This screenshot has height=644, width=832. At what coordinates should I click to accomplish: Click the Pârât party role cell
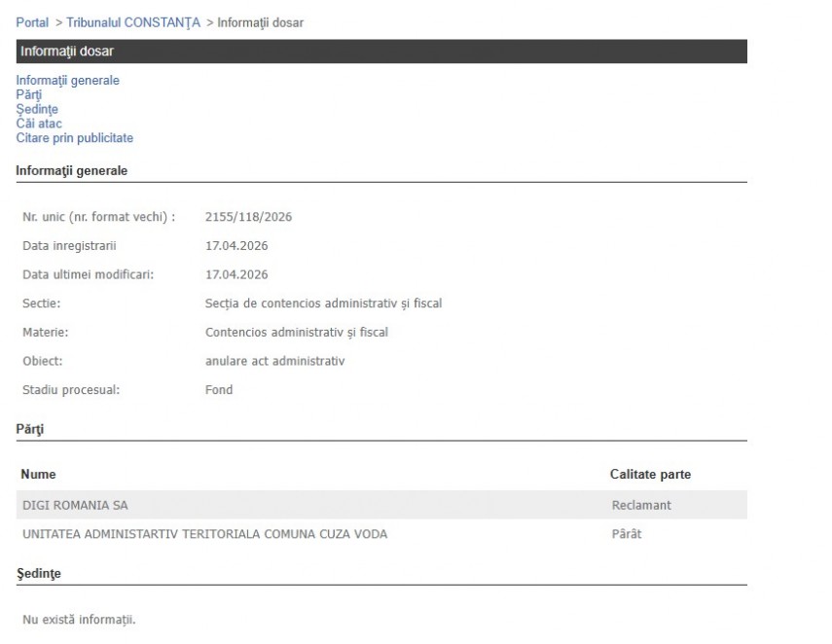[627, 534]
